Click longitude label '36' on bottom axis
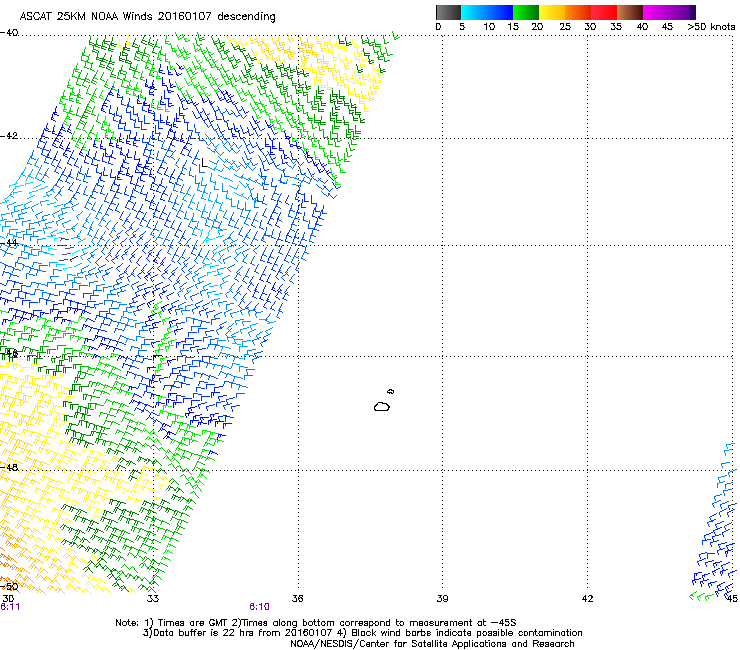 click(x=297, y=599)
